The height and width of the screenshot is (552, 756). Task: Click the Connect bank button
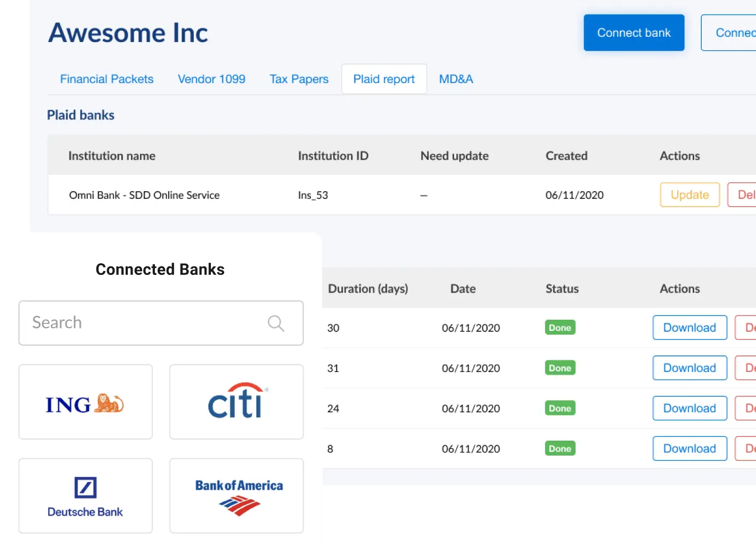tap(634, 33)
